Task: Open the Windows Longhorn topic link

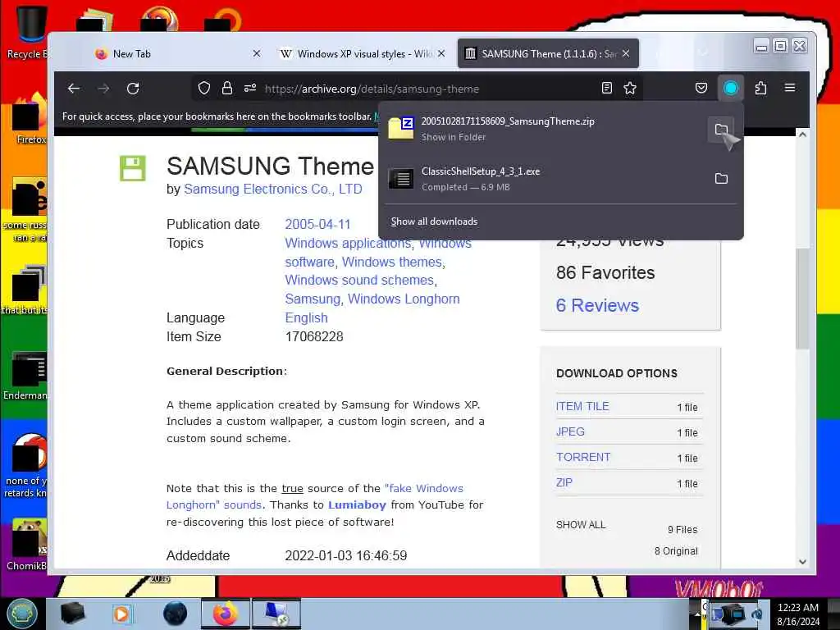Action: click(404, 299)
